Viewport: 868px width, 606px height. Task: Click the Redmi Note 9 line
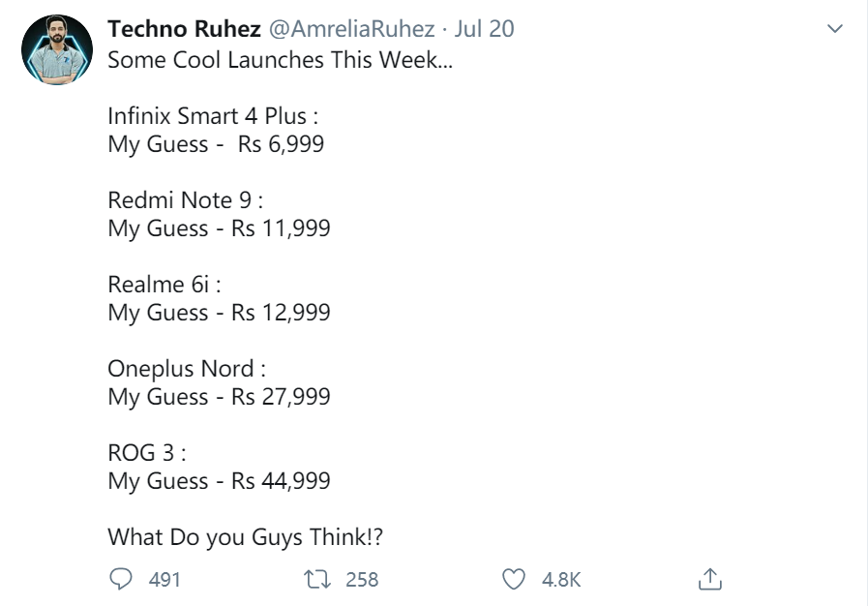[x=185, y=200]
